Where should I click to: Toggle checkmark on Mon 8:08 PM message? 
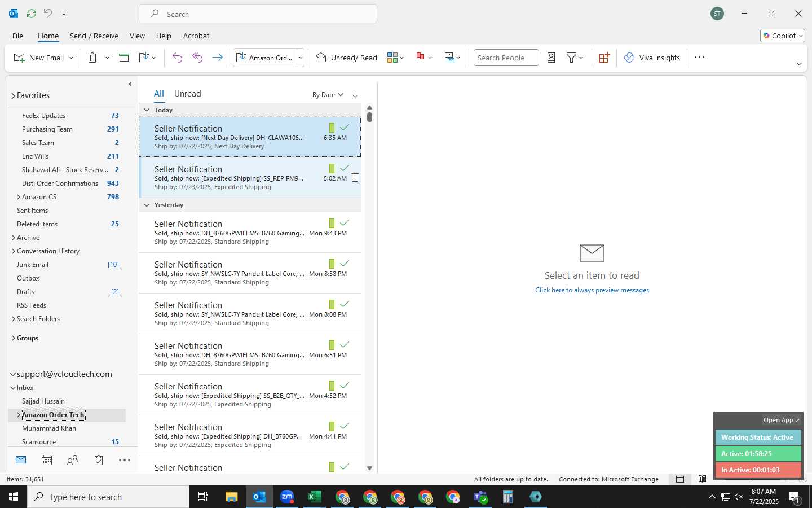pos(345,304)
